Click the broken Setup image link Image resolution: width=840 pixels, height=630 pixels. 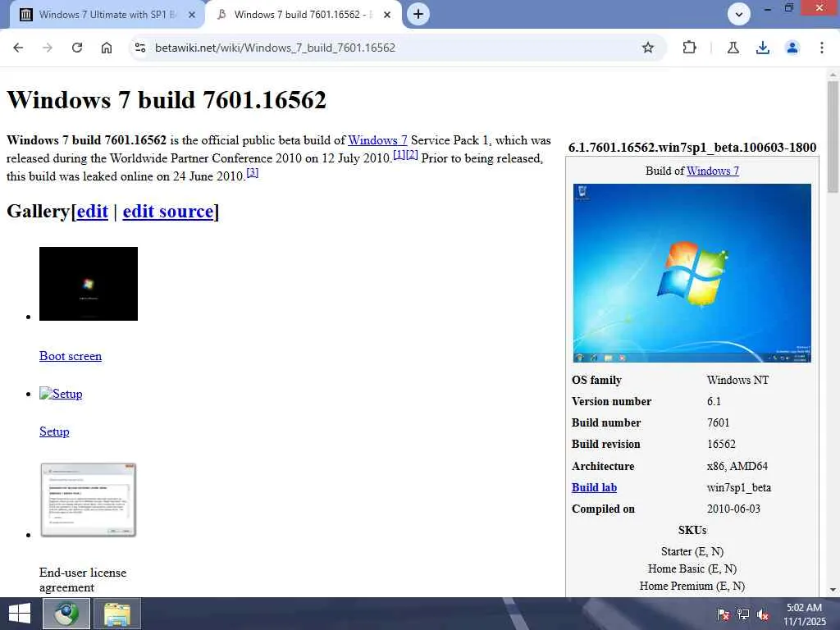(61, 394)
